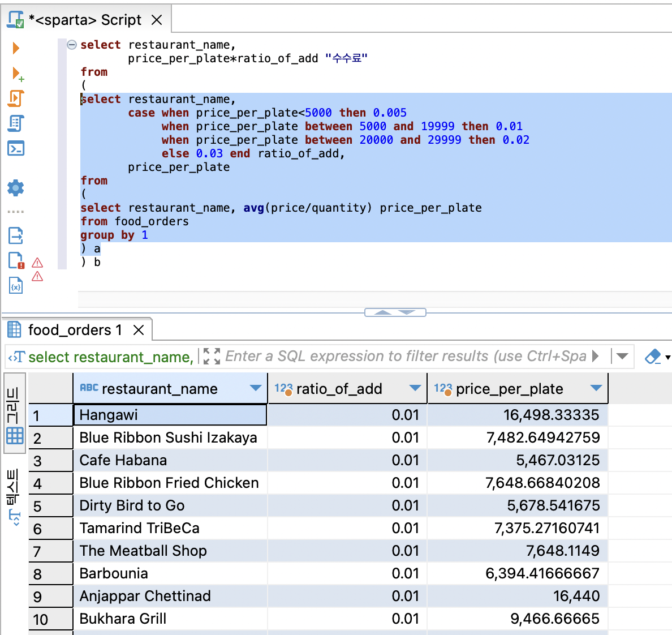
Task: Select row number 1 header
Action: [x=50, y=415]
